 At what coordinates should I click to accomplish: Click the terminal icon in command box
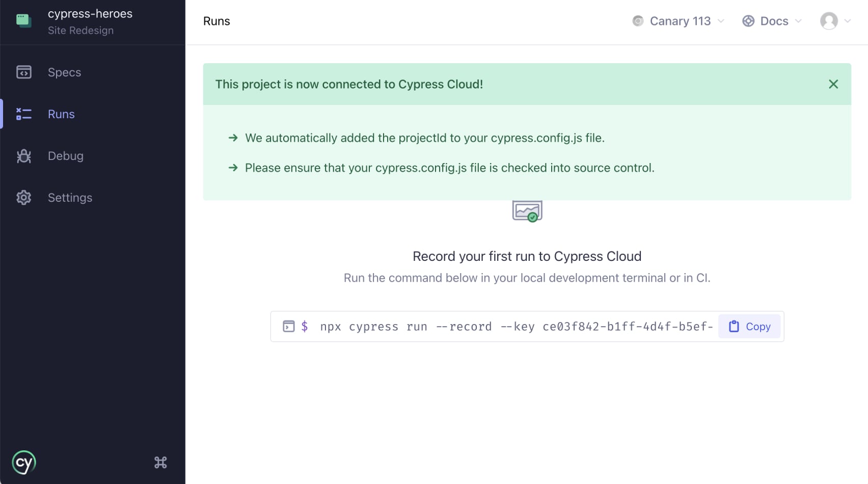[289, 327]
